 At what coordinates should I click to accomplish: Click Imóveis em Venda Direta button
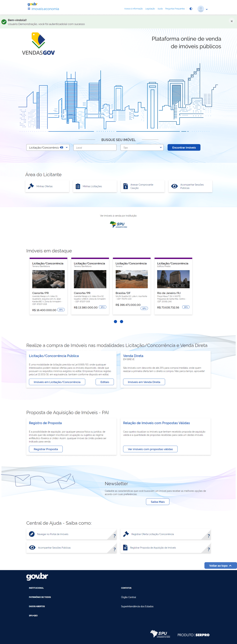(144, 382)
